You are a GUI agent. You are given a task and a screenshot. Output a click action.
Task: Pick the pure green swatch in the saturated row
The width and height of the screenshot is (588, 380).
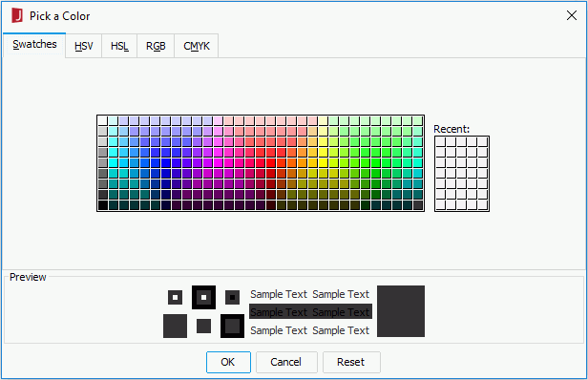coord(376,163)
